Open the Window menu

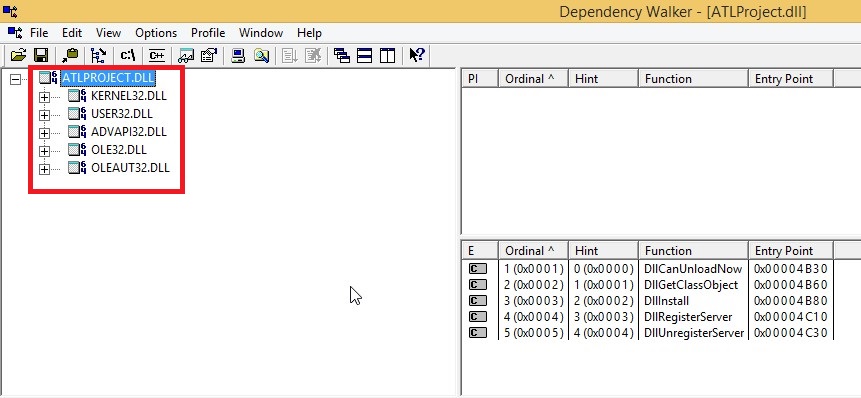[x=261, y=33]
